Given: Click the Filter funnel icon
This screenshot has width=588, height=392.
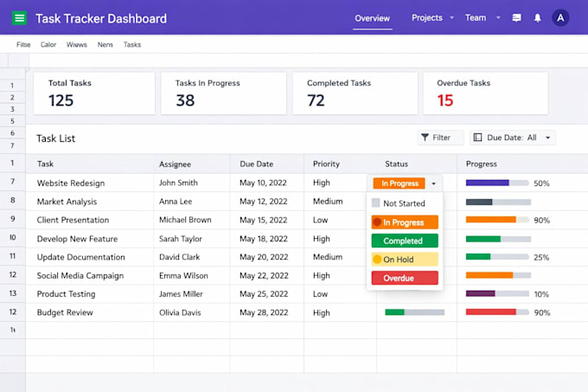Looking at the screenshot, I should pos(425,138).
